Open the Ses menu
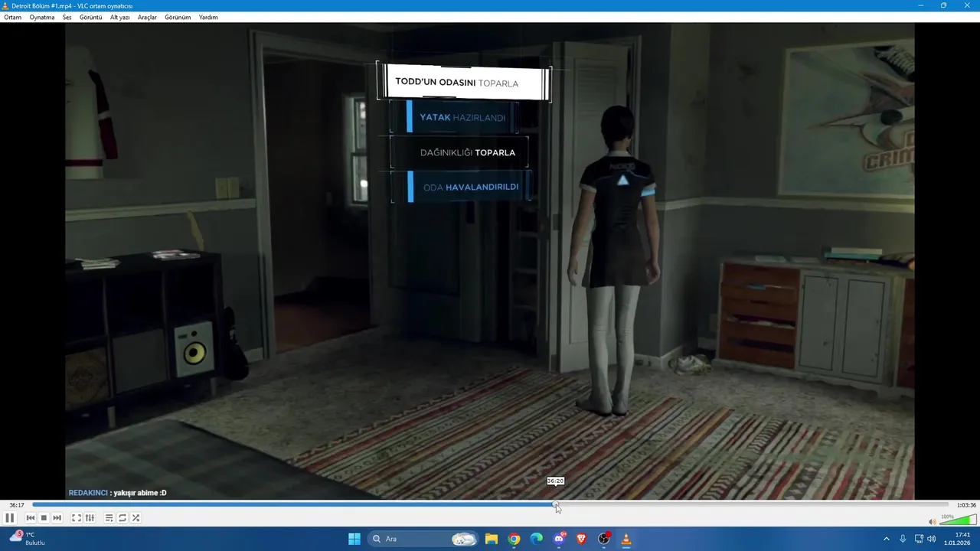The height and width of the screenshot is (551, 980). point(67,17)
